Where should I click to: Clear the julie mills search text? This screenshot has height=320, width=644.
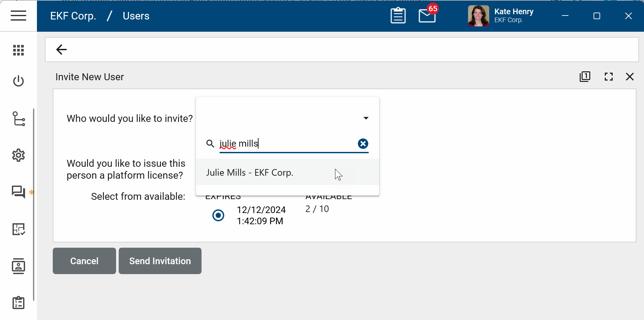click(x=363, y=144)
